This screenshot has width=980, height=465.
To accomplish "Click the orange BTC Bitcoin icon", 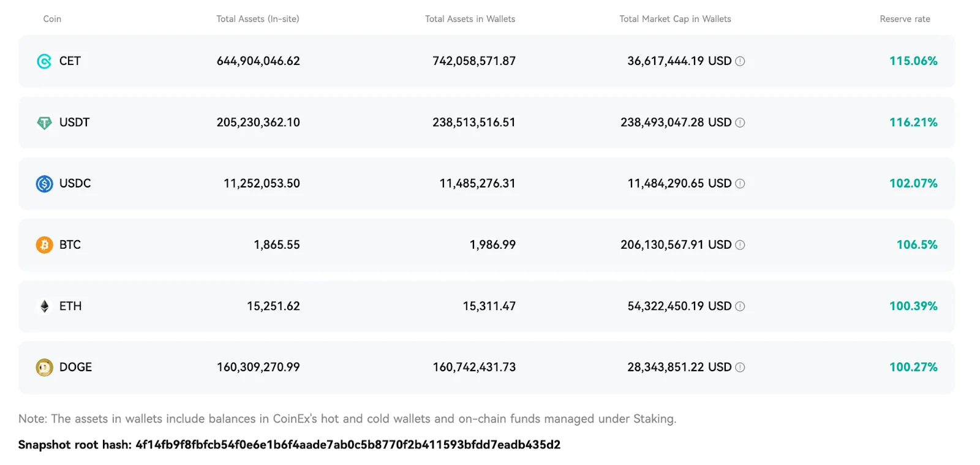I will 44,245.
